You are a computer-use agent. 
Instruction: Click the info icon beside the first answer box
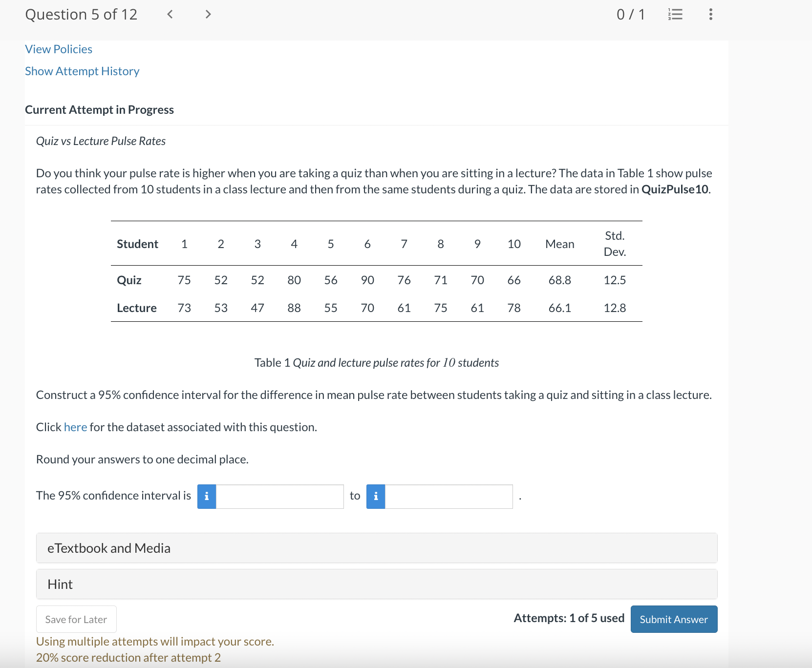click(x=206, y=496)
